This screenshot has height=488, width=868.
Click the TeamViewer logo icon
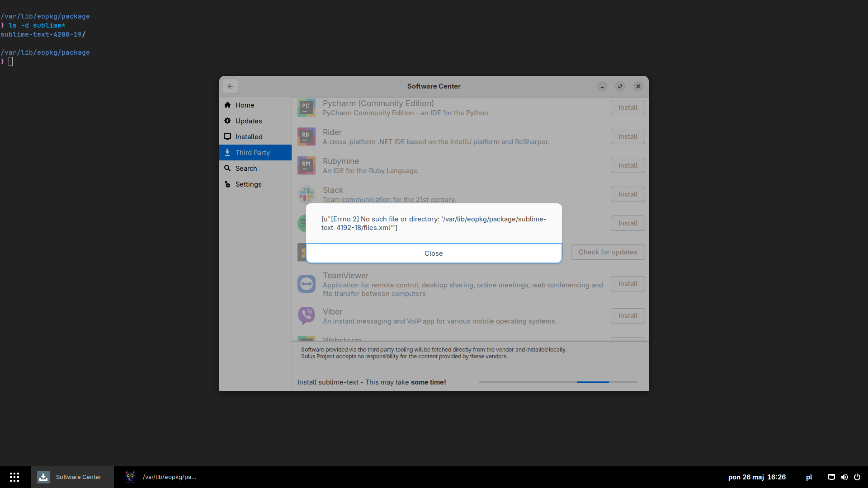click(307, 284)
